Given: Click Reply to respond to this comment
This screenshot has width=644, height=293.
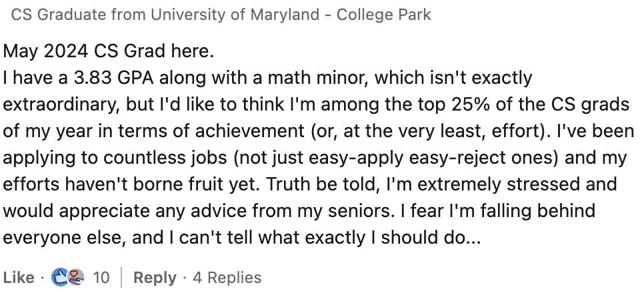Looking at the screenshot, I should [155, 278].
